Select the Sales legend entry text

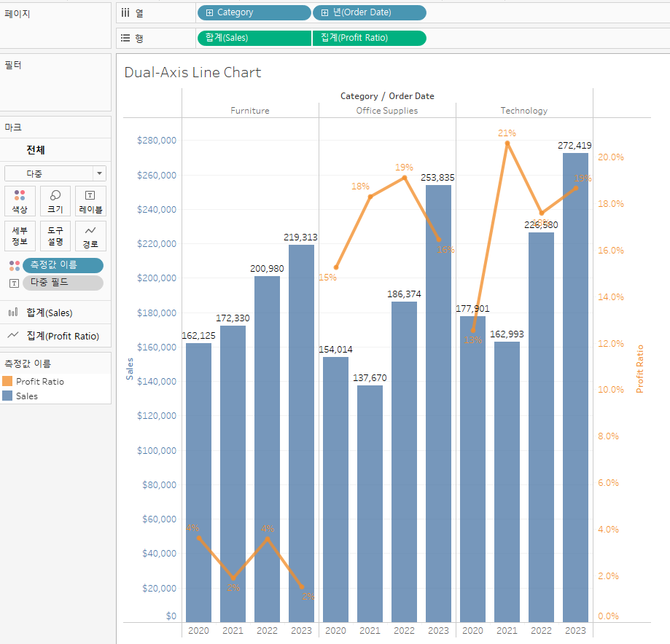point(26,396)
